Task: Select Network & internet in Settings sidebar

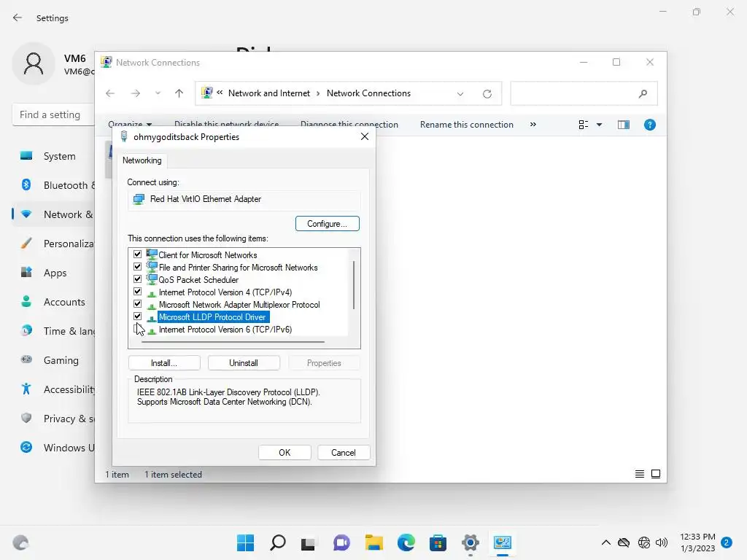Action: [x=53, y=214]
